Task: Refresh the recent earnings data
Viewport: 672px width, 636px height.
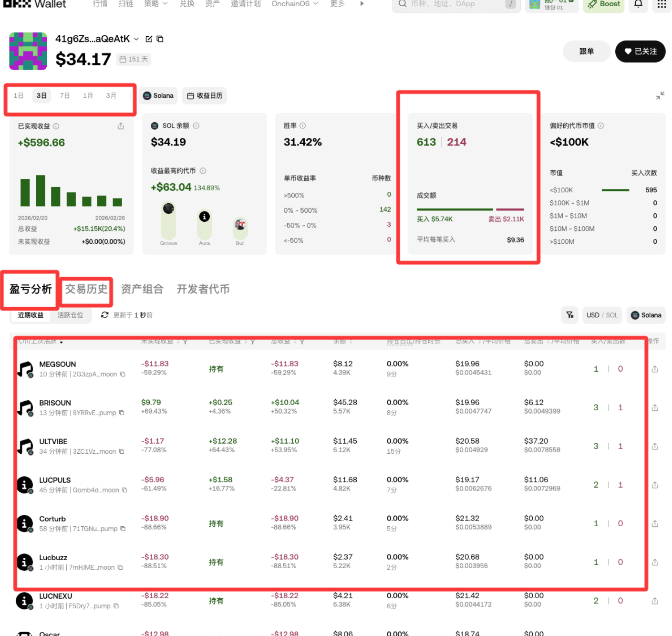Action: [x=105, y=315]
